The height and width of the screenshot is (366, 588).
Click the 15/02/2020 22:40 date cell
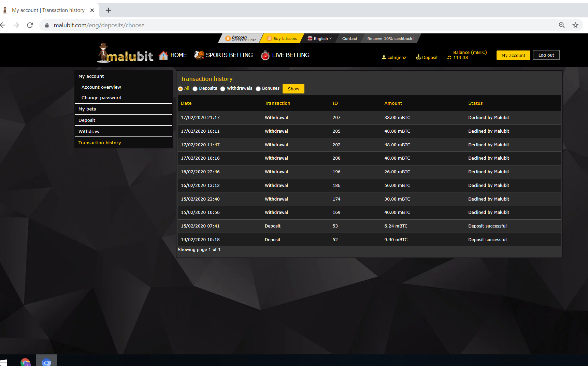(200, 199)
